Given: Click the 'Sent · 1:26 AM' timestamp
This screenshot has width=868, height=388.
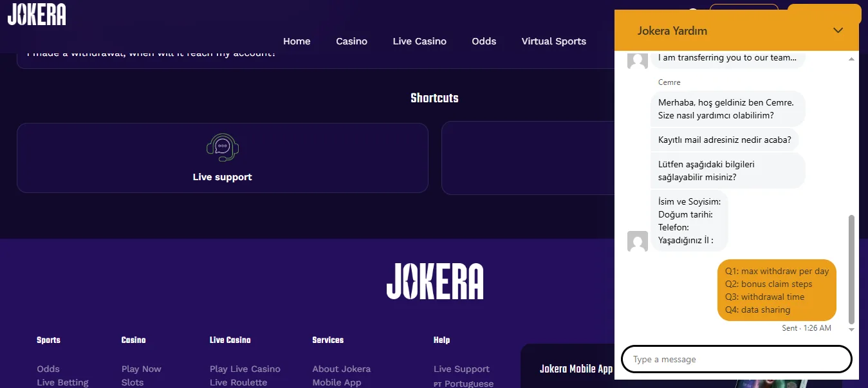Looking at the screenshot, I should point(806,328).
